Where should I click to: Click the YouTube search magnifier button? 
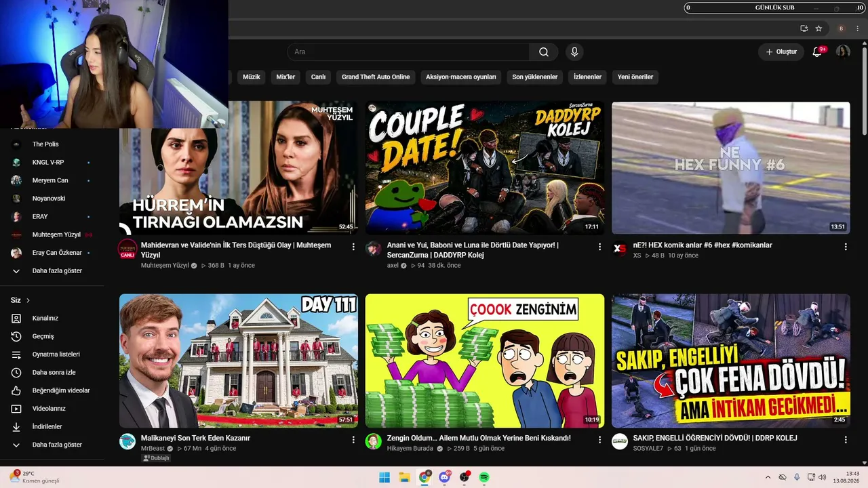tap(544, 52)
